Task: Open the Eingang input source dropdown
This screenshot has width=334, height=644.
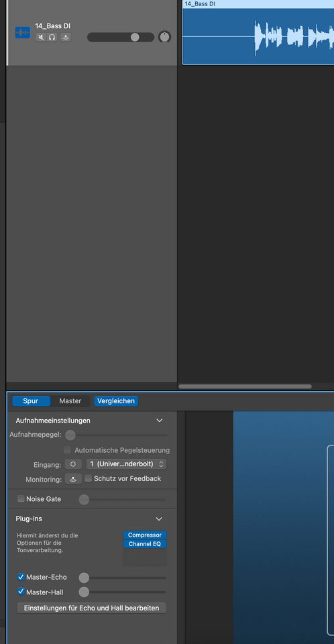Action: pyautogui.click(x=126, y=464)
